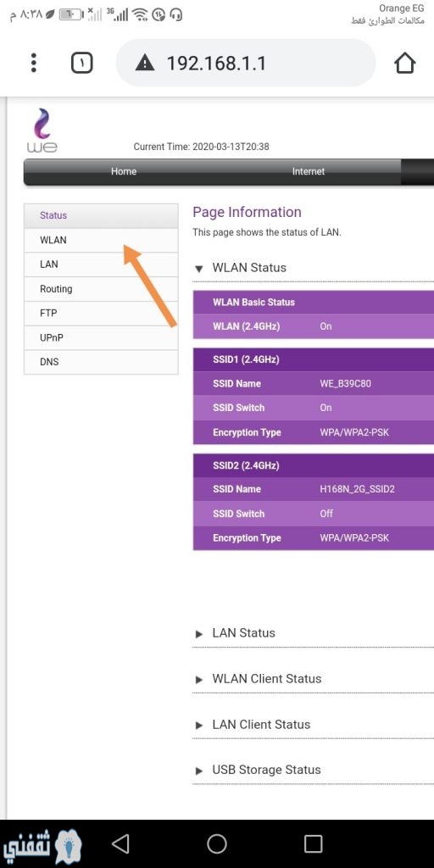Tap the Android home circle button

(217, 843)
